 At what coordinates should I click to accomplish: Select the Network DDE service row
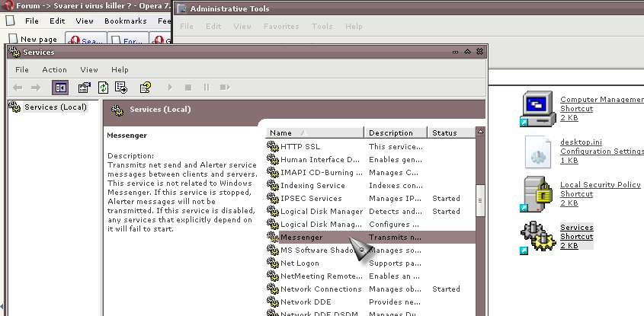pos(371,302)
